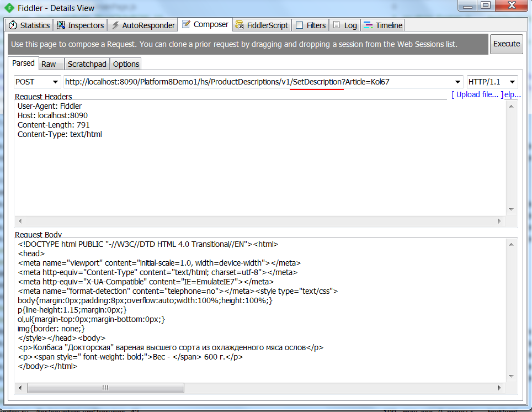The image size is (532, 412).
Task: Click the Statistics clock icon
Action: 13,25
